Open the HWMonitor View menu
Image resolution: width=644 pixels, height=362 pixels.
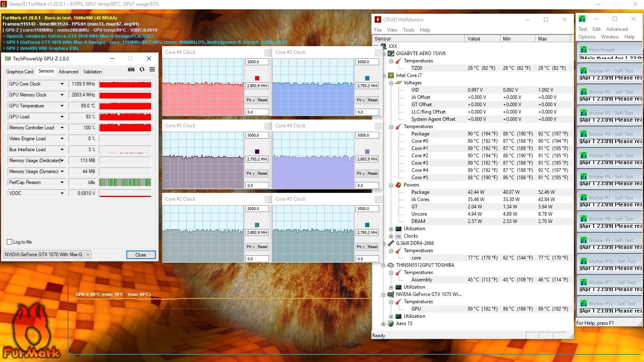[x=392, y=30]
